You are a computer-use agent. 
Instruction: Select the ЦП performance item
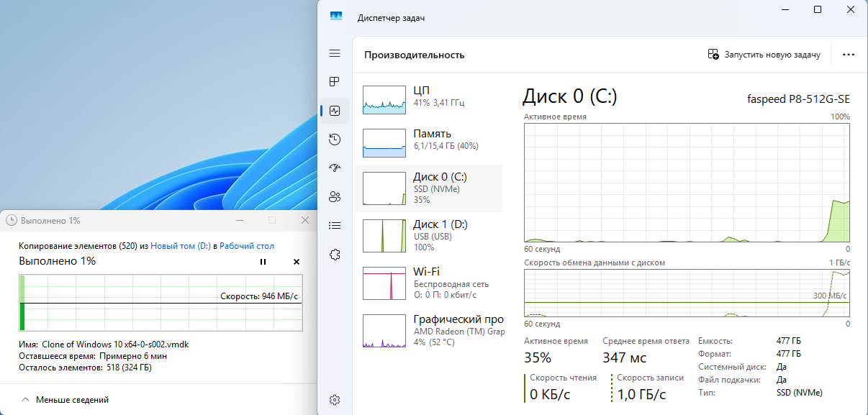(430, 97)
